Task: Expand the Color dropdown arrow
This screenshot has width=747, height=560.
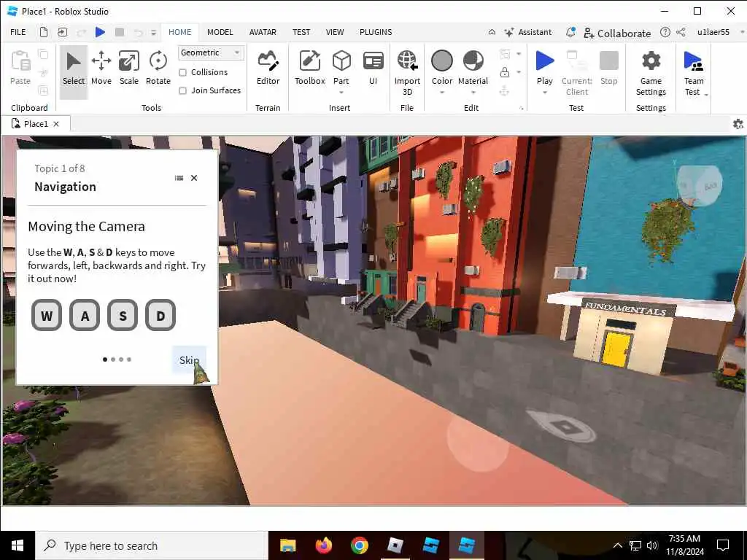Action: pyautogui.click(x=441, y=93)
